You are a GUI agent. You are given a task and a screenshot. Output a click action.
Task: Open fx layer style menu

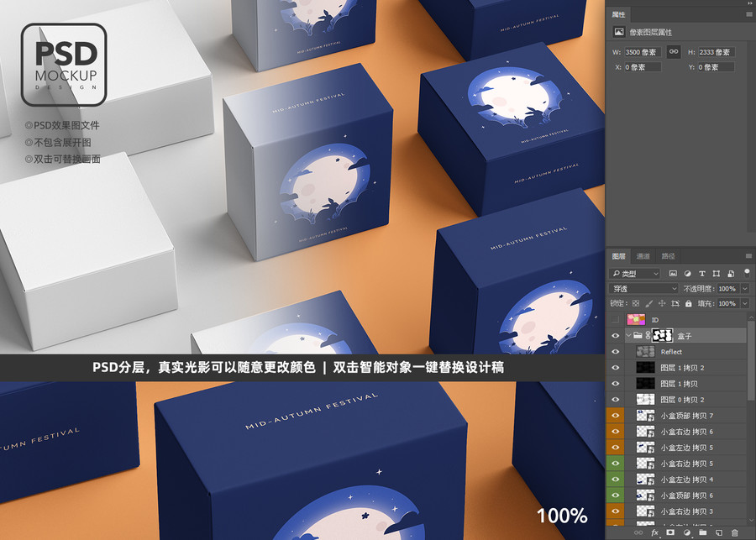[654, 532]
